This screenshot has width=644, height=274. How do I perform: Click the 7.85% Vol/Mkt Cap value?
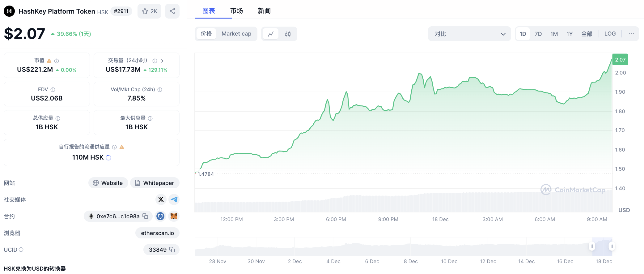point(137,98)
